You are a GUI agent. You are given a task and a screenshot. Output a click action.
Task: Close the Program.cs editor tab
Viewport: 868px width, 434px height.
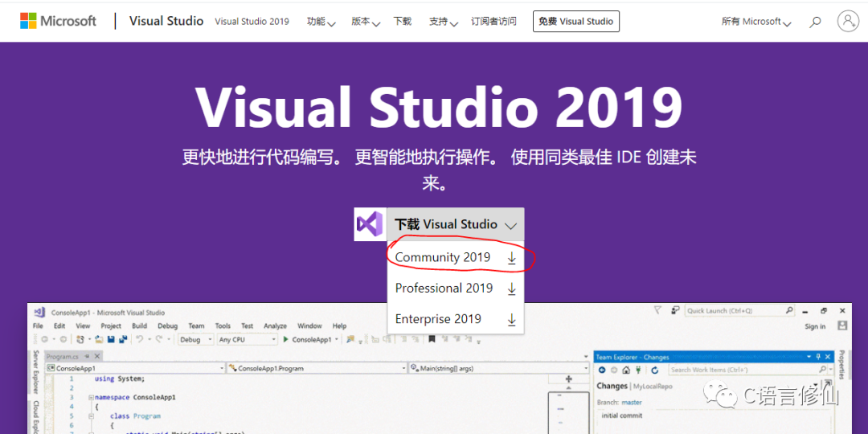click(x=97, y=356)
